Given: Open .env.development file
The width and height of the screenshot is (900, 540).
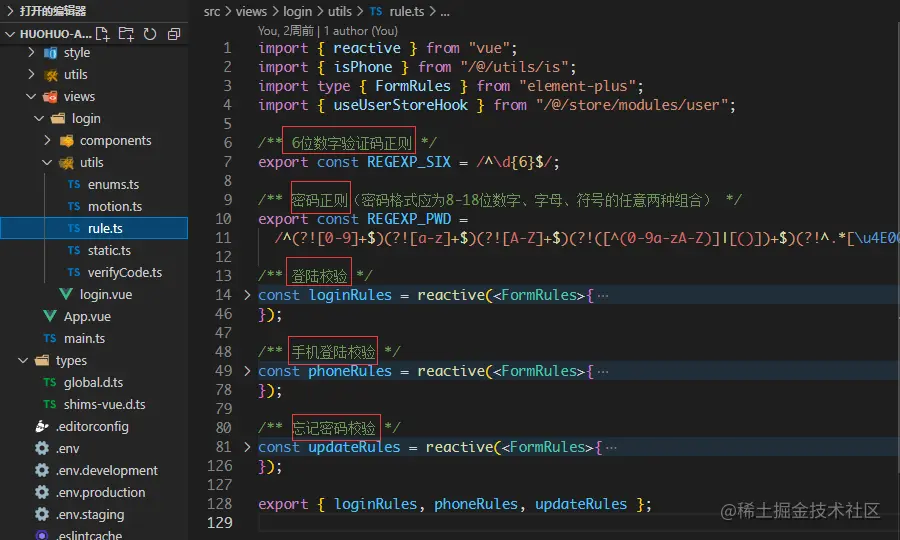Looking at the screenshot, I should coord(107,470).
